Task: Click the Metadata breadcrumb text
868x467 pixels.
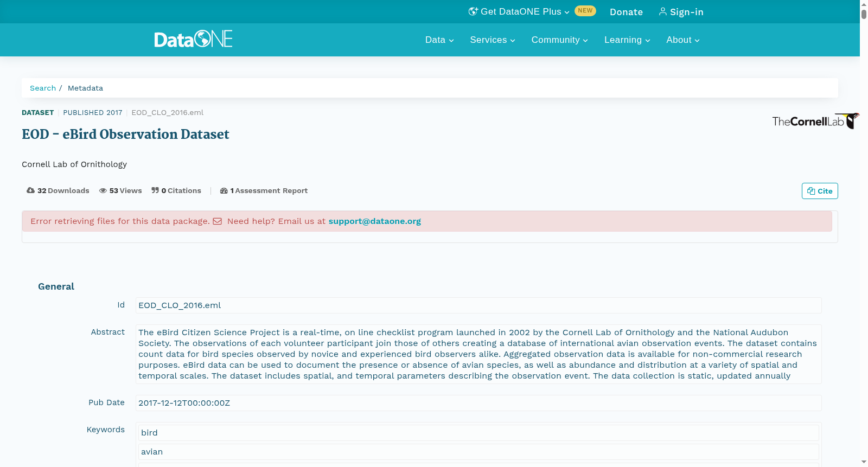Action: click(85, 88)
